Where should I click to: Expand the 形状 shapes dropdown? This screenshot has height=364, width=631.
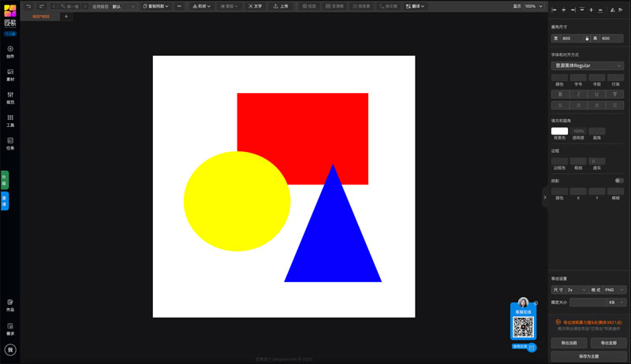[198, 6]
